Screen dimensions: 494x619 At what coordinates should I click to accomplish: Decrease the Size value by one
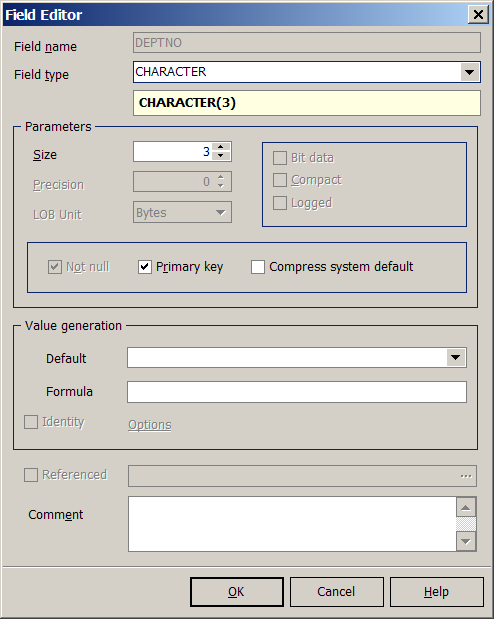[221, 156]
